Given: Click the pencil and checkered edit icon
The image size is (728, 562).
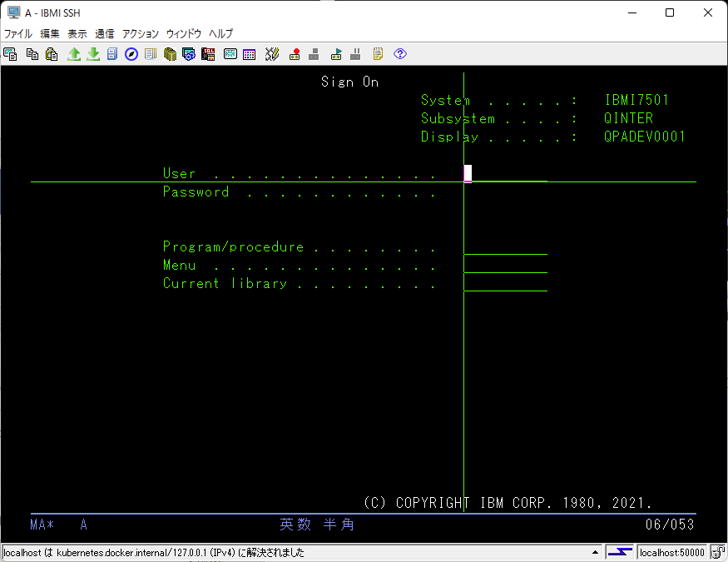Looking at the screenshot, I should 272,54.
